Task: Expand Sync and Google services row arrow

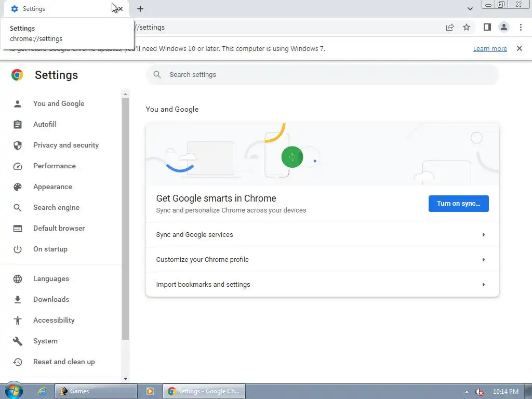Action: (484, 235)
